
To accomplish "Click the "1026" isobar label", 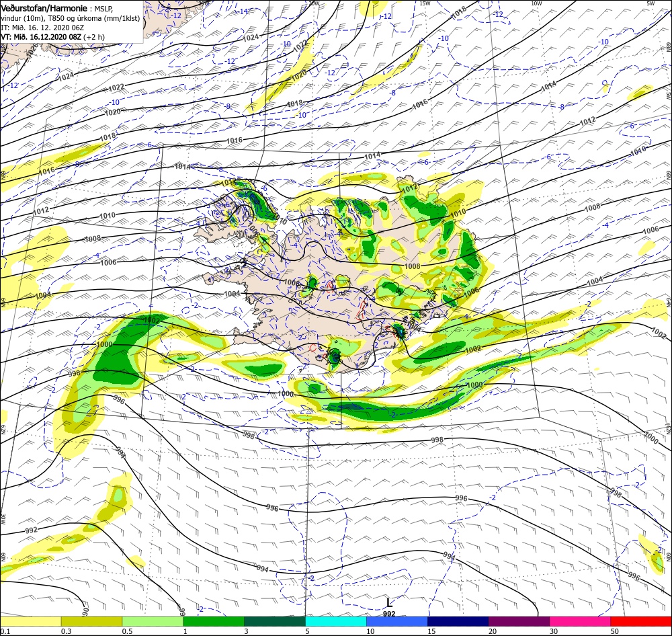I will coord(32,52).
